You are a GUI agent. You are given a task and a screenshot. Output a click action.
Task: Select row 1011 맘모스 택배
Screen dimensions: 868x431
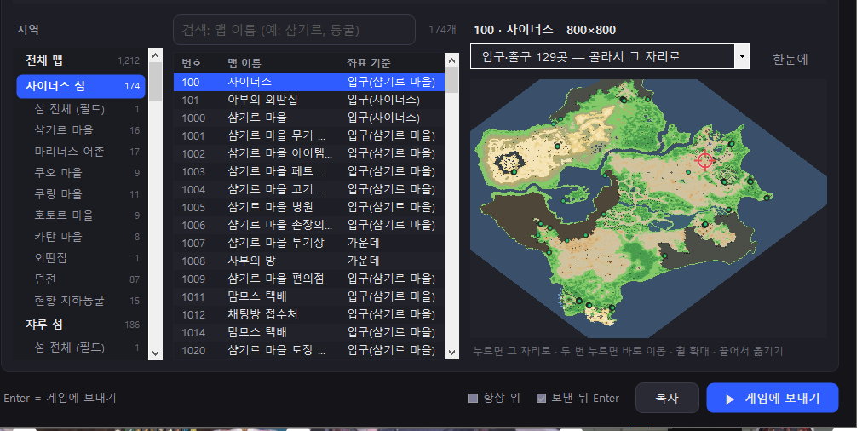pyautogui.click(x=309, y=296)
